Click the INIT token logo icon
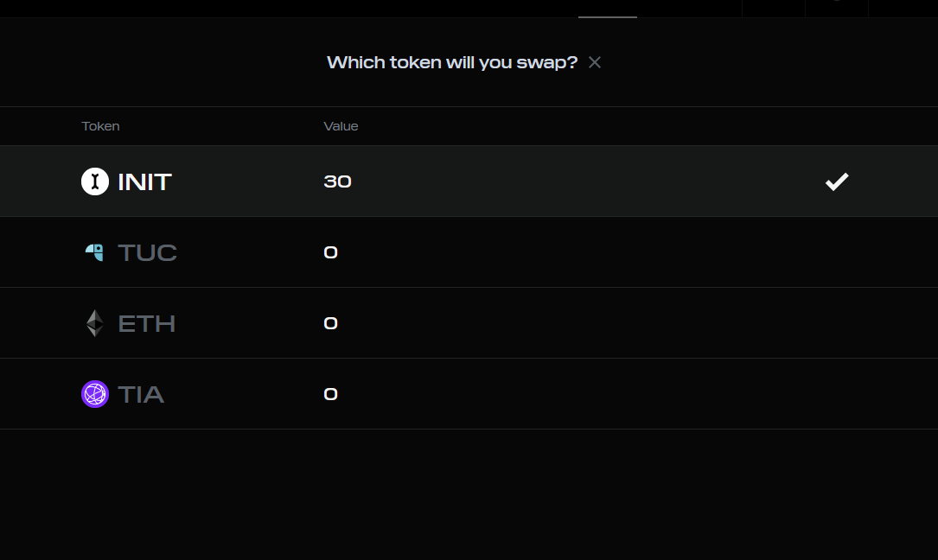This screenshot has height=560, width=938. [x=95, y=181]
